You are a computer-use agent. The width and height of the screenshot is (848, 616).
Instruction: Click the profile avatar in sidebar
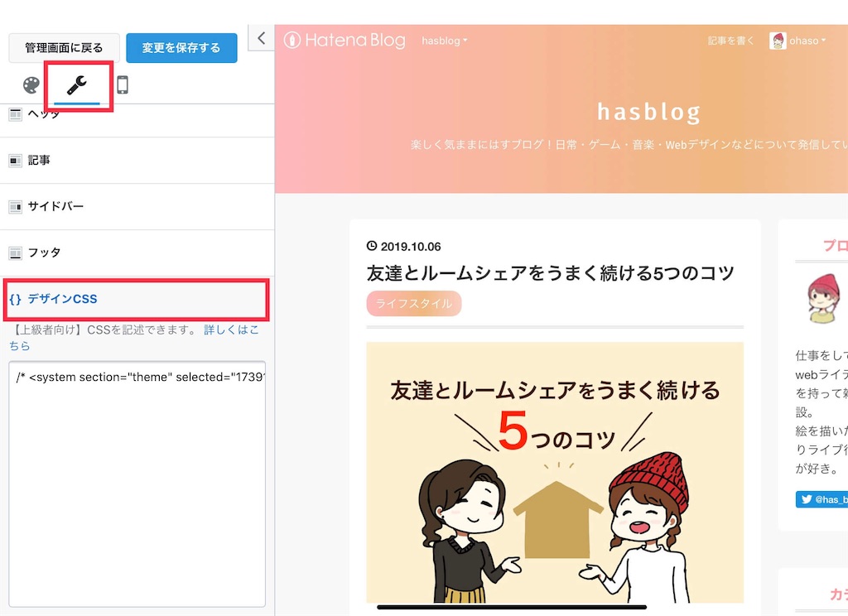pos(822,298)
